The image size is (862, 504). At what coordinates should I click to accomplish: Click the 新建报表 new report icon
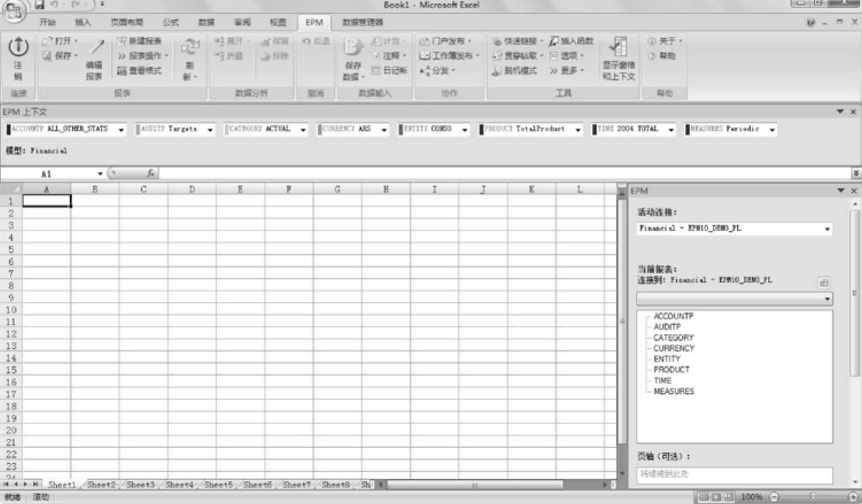122,41
